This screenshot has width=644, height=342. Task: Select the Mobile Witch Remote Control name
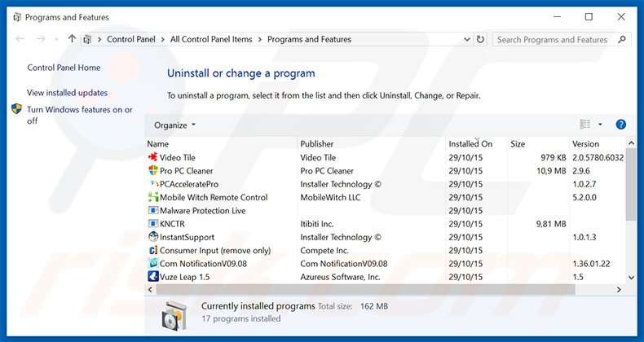[214, 197]
